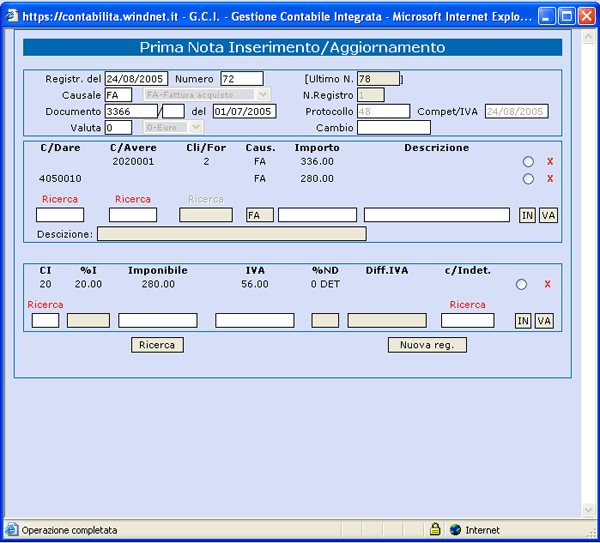Click the c/Indet. entry input field
The height and width of the screenshot is (543, 600).
click(467, 321)
